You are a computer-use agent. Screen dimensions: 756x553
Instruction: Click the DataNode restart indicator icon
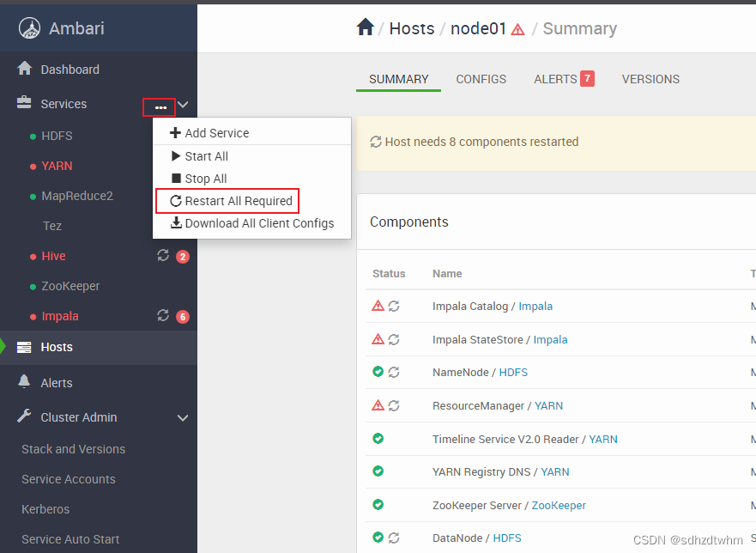394,538
